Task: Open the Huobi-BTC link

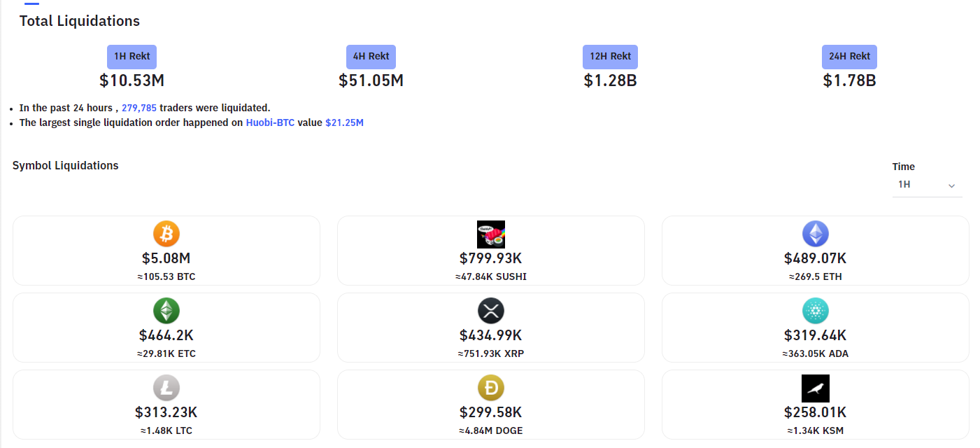Action: pyautogui.click(x=270, y=122)
